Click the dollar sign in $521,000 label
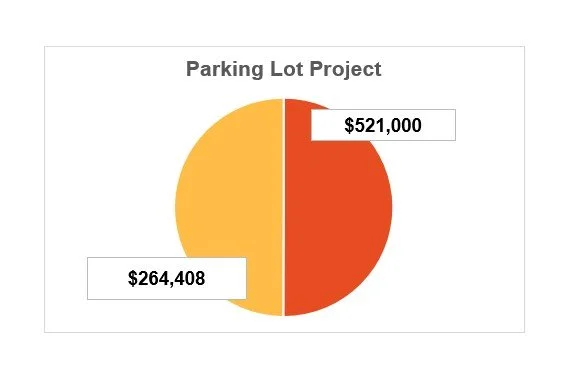Viewport: 574px width, 367px height. click(x=349, y=125)
